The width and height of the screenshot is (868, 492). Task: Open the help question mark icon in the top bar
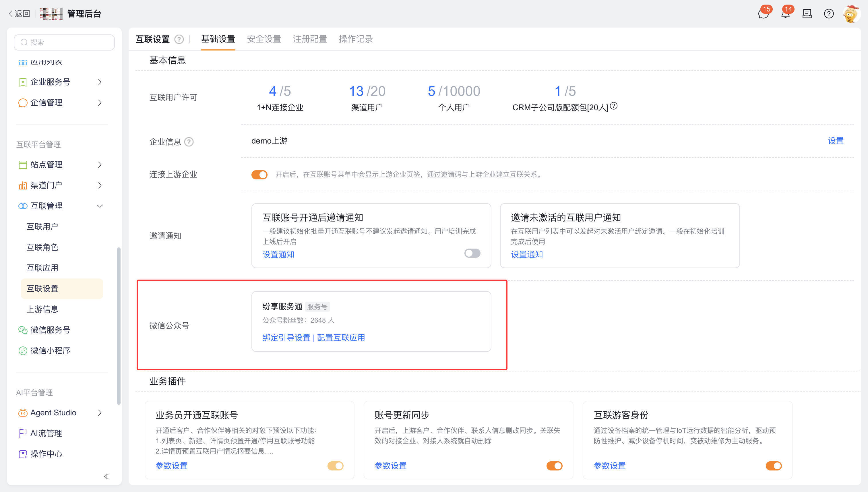829,14
